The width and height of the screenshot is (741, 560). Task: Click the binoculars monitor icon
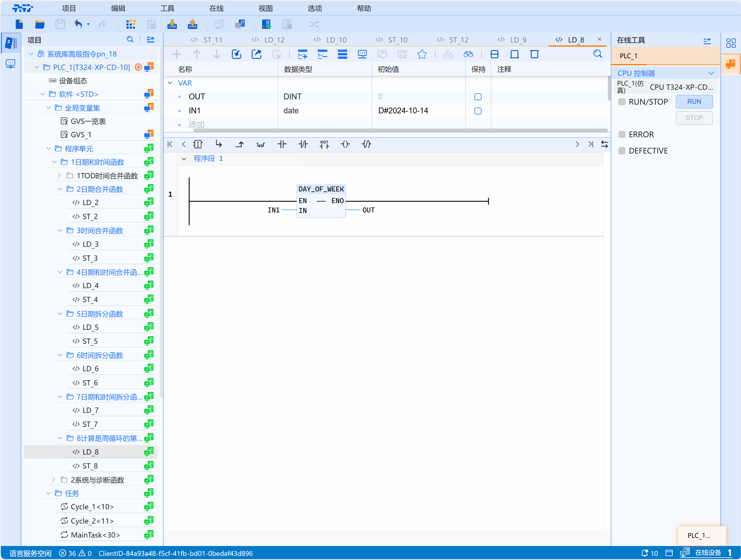[x=468, y=54]
